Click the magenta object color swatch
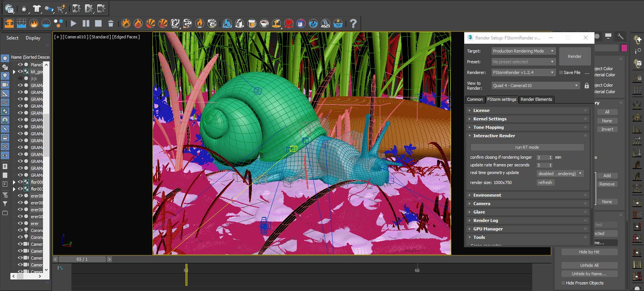 pos(624,48)
